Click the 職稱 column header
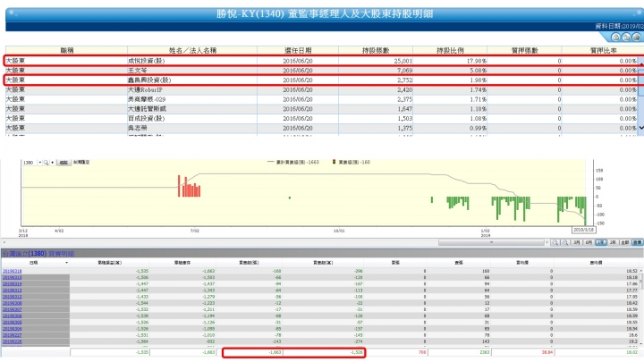 coord(66,50)
